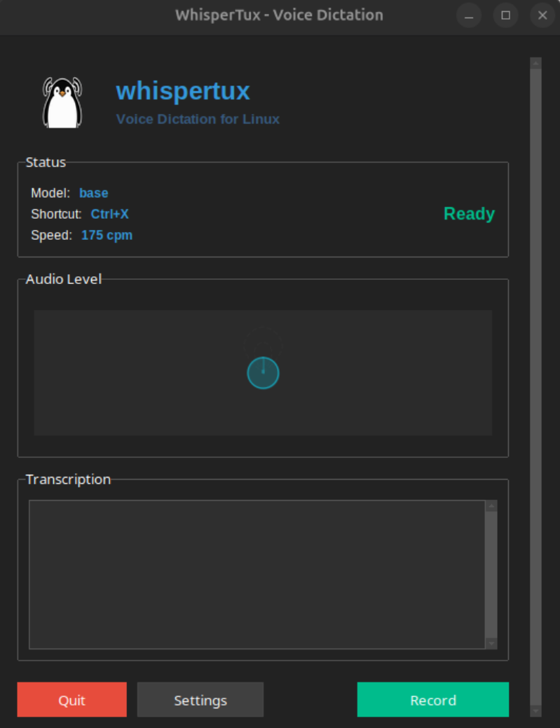
Task: Click the main window scrollbar down arrow
Action: coord(535,711)
